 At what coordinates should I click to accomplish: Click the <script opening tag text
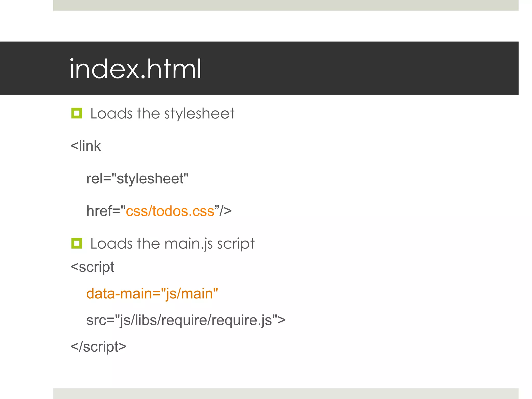[92, 267]
